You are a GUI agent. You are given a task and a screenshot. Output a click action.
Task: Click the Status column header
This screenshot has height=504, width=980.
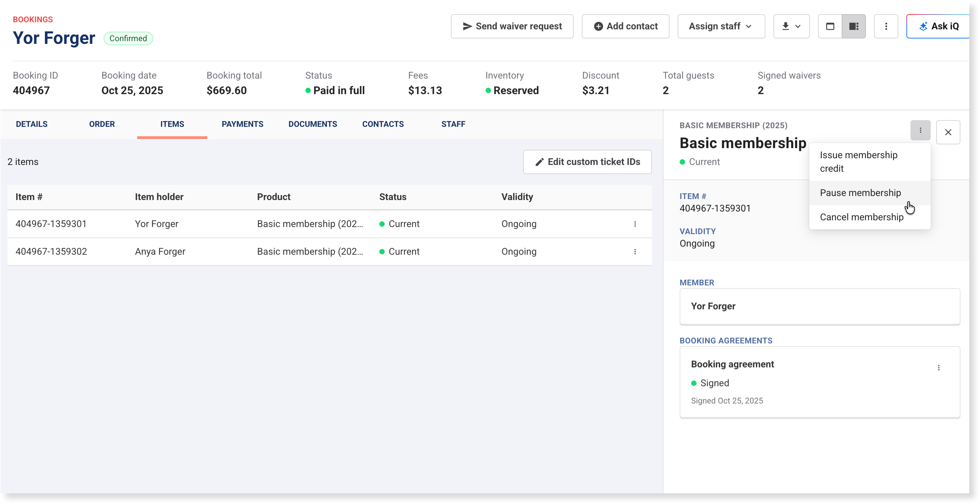[392, 197]
